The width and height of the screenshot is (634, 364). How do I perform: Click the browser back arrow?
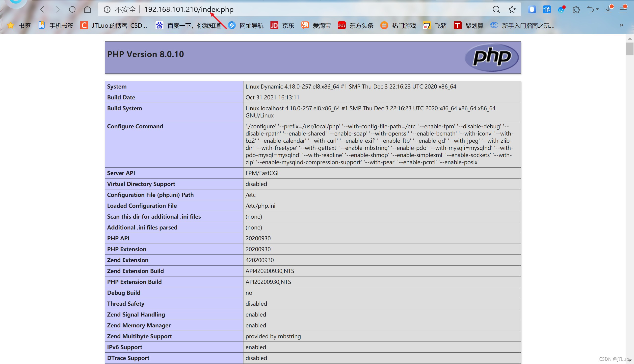point(42,9)
